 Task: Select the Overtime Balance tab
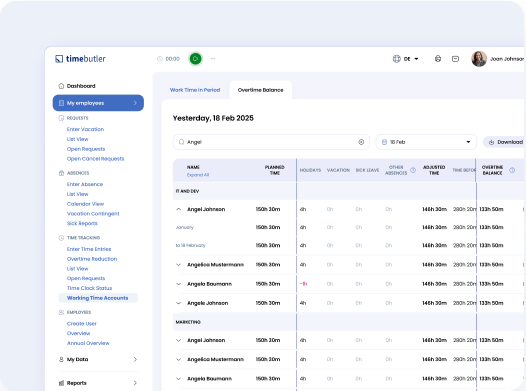[x=260, y=90]
